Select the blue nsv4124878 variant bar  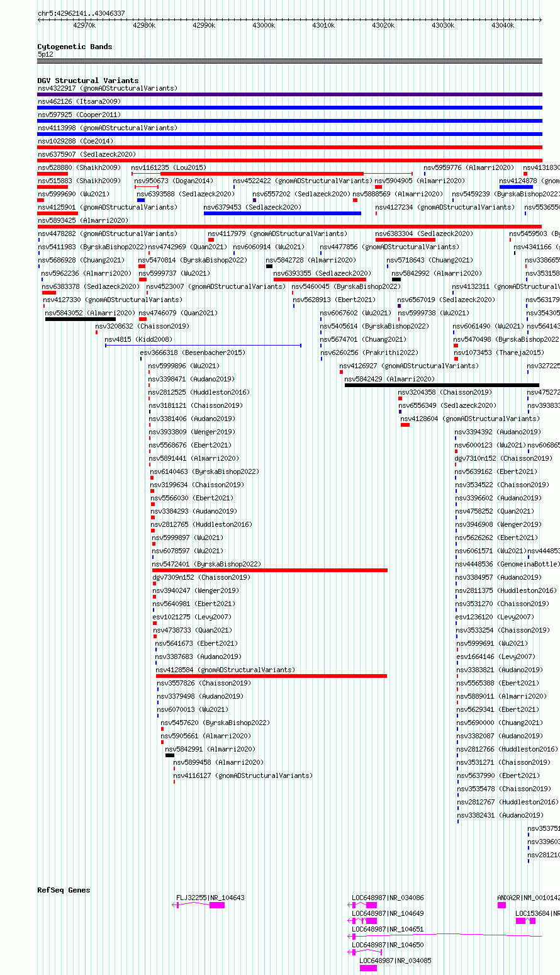click(x=516, y=187)
